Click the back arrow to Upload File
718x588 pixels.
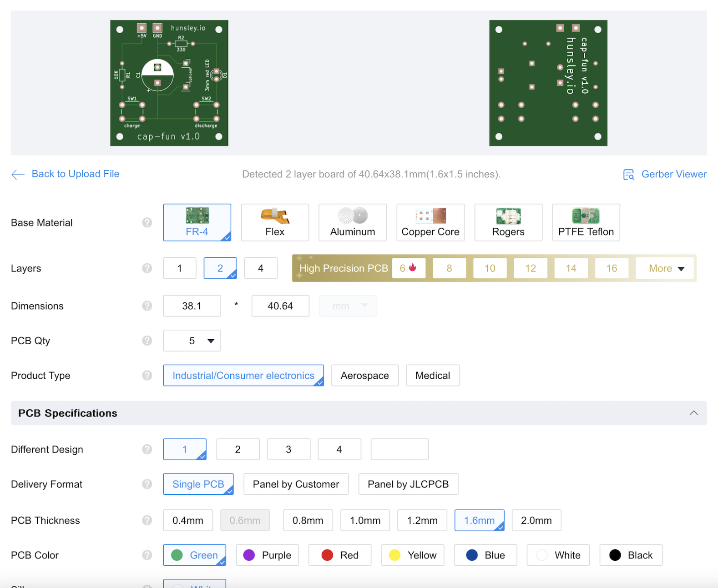click(18, 175)
